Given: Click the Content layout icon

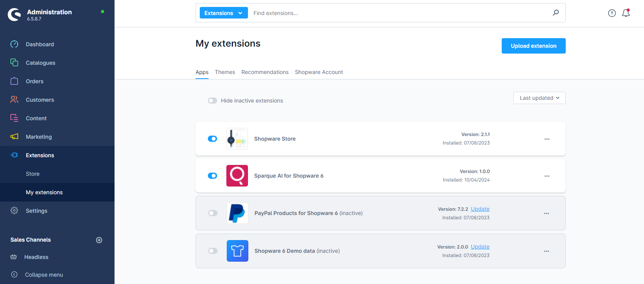Looking at the screenshot, I should [x=14, y=118].
